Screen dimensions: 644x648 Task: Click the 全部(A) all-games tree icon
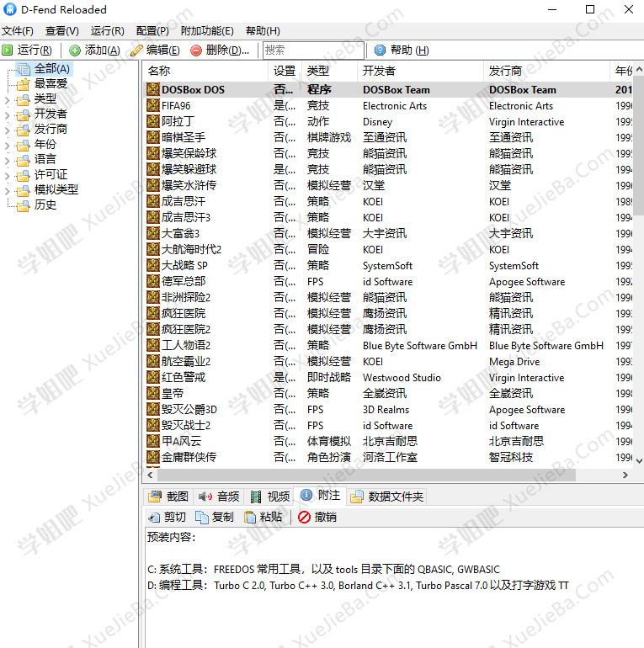coord(23,69)
